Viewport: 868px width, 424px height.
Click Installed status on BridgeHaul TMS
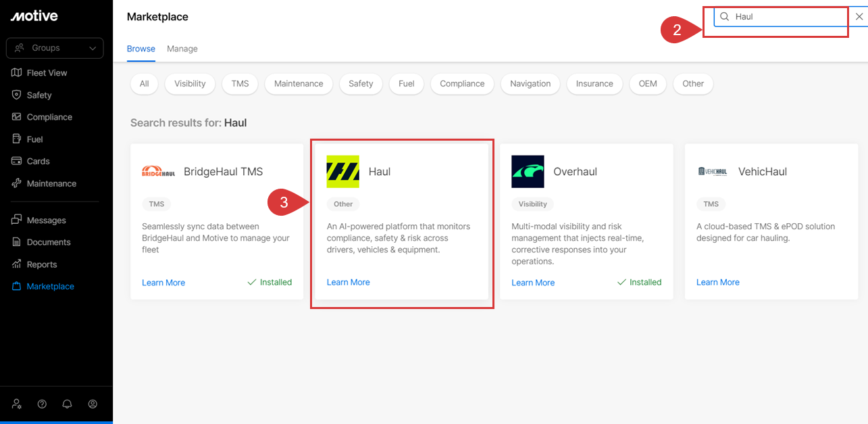pyautogui.click(x=270, y=283)
